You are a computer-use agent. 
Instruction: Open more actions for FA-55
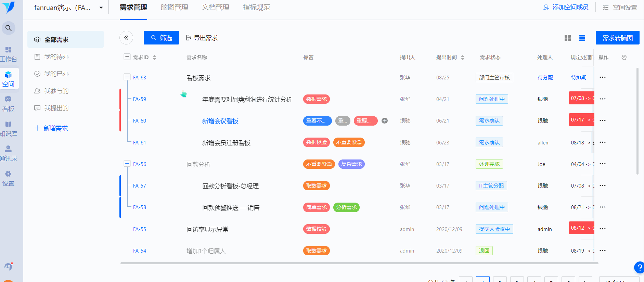[603, 229]
